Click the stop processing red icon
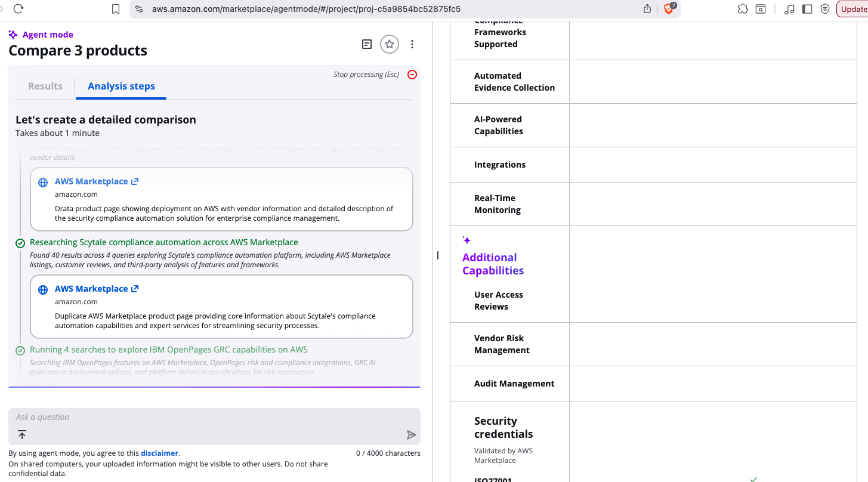The image size is (868, 482). coord(412,75)
